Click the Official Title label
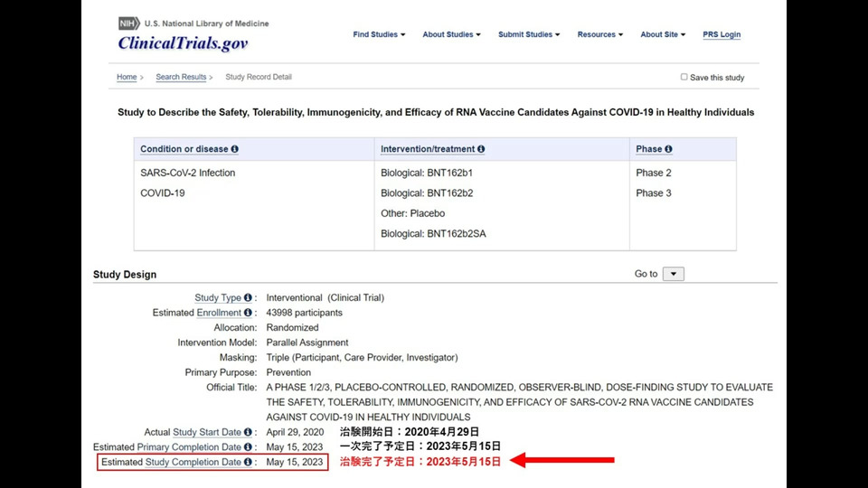The image size is (868, 488). click(x=231, y=388)
